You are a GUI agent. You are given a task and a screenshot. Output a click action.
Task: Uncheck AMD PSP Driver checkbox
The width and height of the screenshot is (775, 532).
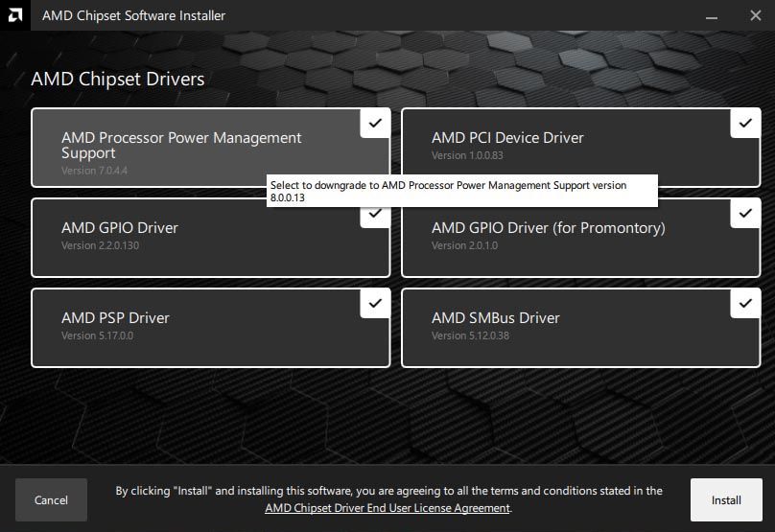[375, 303]
